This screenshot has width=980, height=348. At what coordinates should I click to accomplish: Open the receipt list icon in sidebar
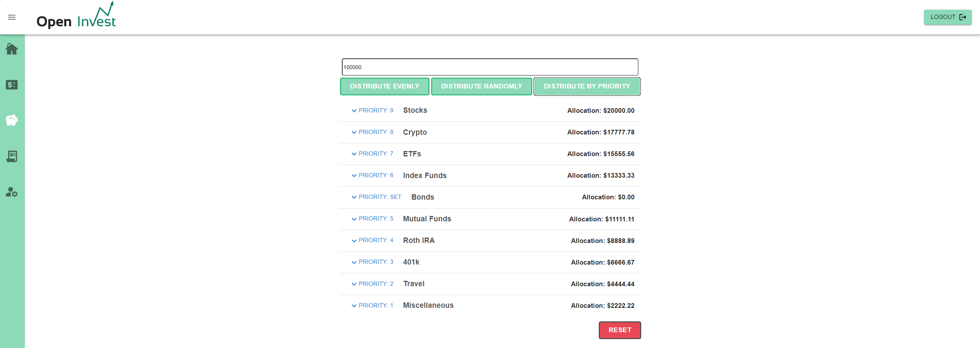pos(12,156)
